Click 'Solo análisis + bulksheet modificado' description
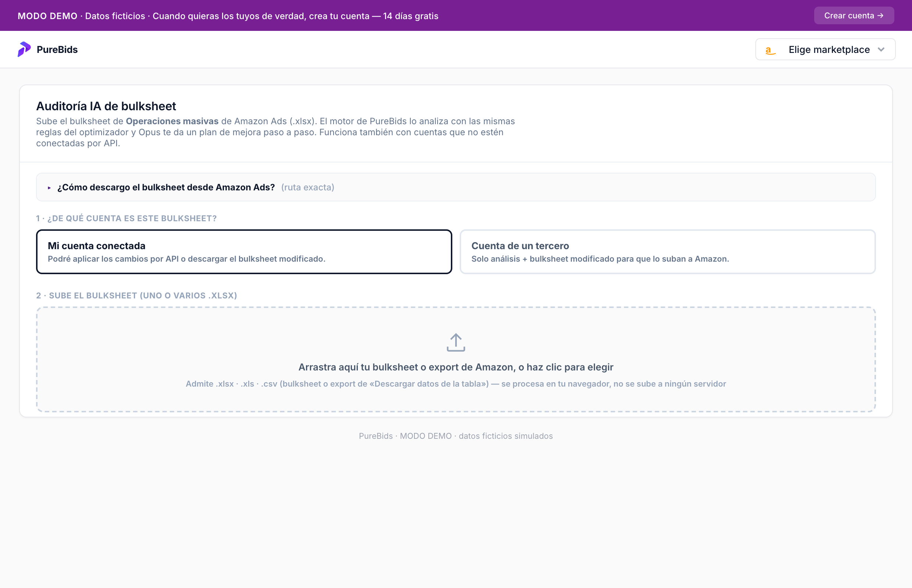The image size is (912, 588). click(600, 259)
